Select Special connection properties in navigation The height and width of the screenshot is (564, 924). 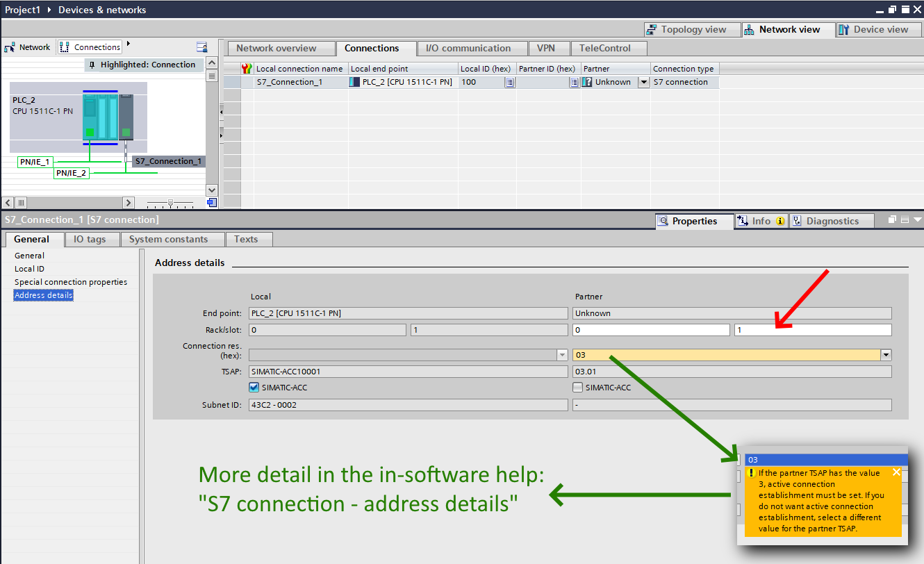[x=71, y=282]
